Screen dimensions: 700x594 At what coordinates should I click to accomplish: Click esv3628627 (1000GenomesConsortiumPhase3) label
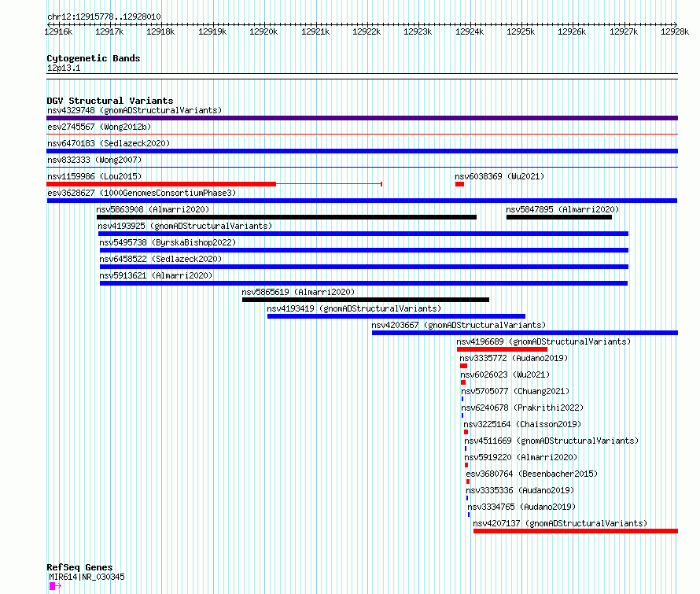pyautogui.click(x=142, y=193)
